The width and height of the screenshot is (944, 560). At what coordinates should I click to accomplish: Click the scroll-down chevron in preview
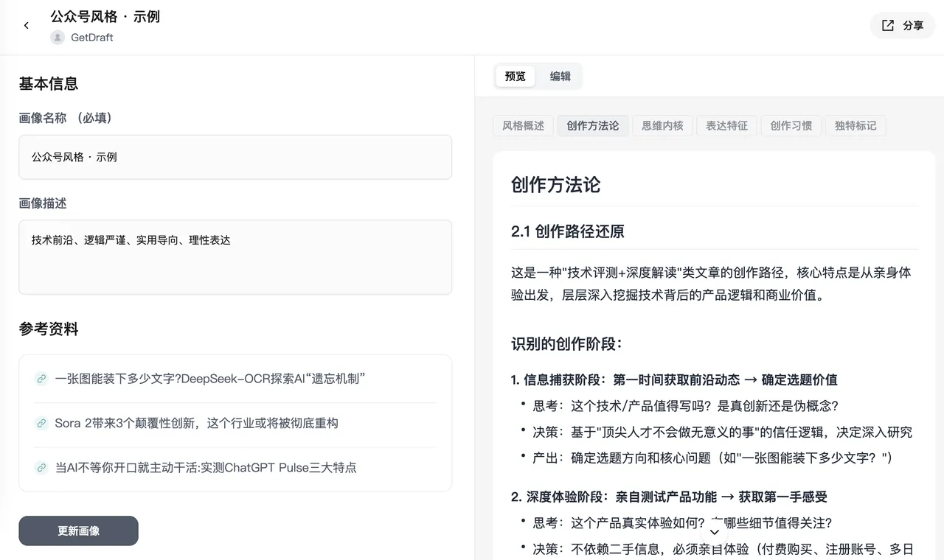(x=714, y=532)
